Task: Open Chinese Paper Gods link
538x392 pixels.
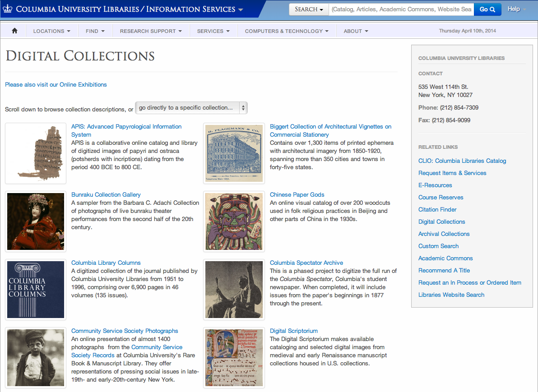Action: click(297, 195)
